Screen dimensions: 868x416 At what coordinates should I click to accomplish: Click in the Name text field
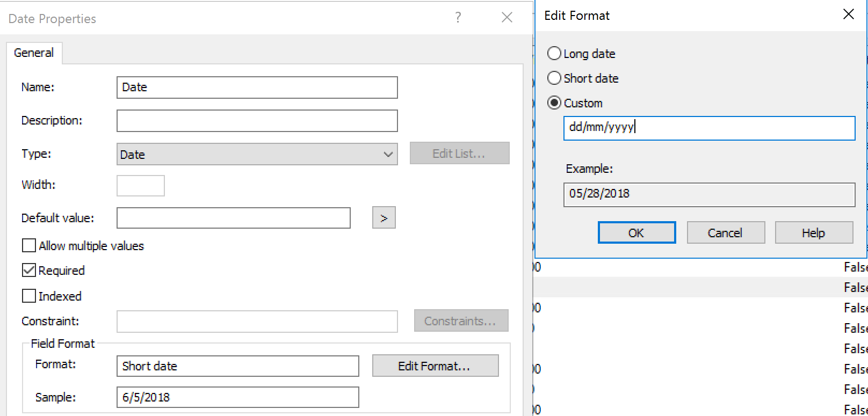pos(257,87)
